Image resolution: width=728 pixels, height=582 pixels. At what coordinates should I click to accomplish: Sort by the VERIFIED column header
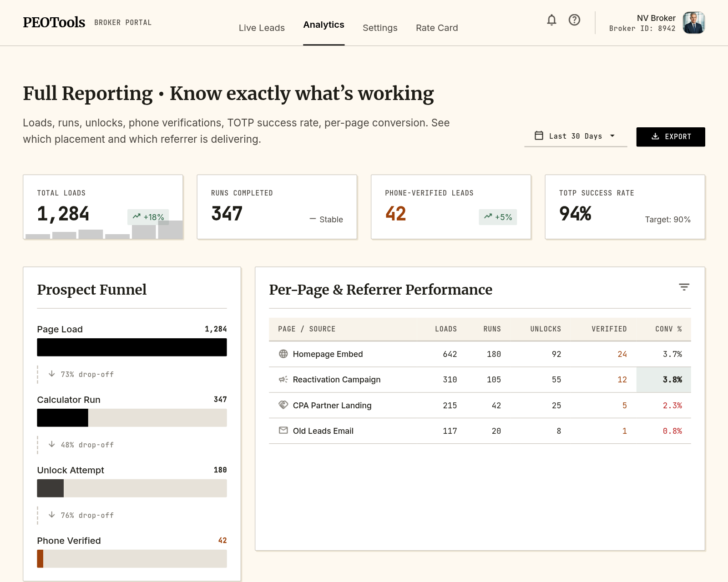(x=609, y=329)
